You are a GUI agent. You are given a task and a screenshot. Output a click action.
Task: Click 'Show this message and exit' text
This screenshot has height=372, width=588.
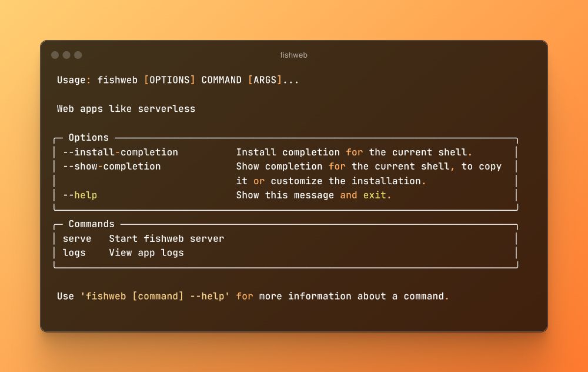313,195
